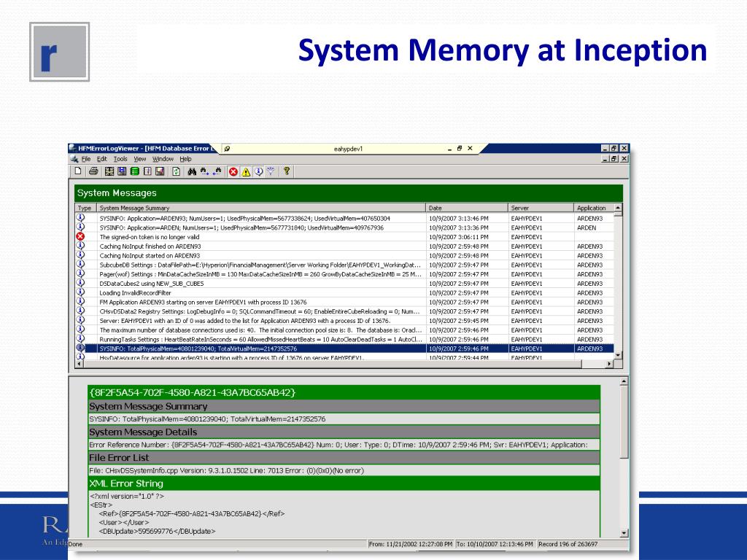Sort by the Application column header
The image size is (747, 560).
594,208
